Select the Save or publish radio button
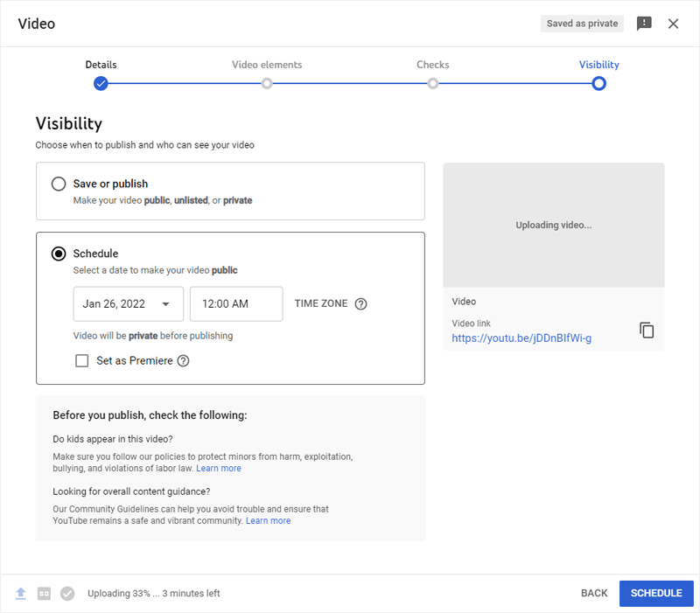This screenshot has height=613, width=700. [59, 184]
